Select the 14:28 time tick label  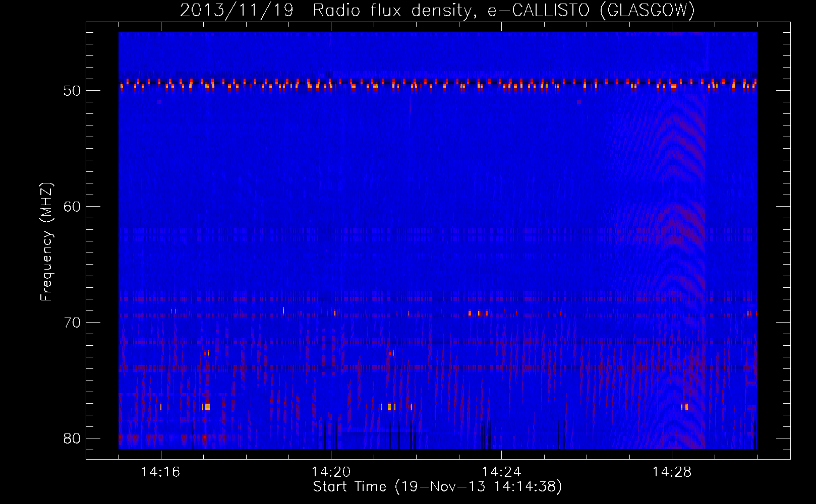pos(672,472)
